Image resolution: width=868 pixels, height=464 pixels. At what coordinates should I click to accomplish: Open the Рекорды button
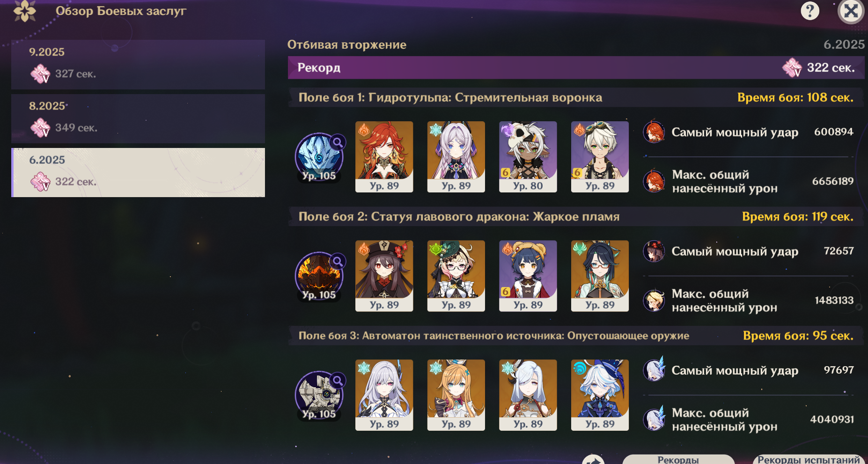[x=678, y=459]
